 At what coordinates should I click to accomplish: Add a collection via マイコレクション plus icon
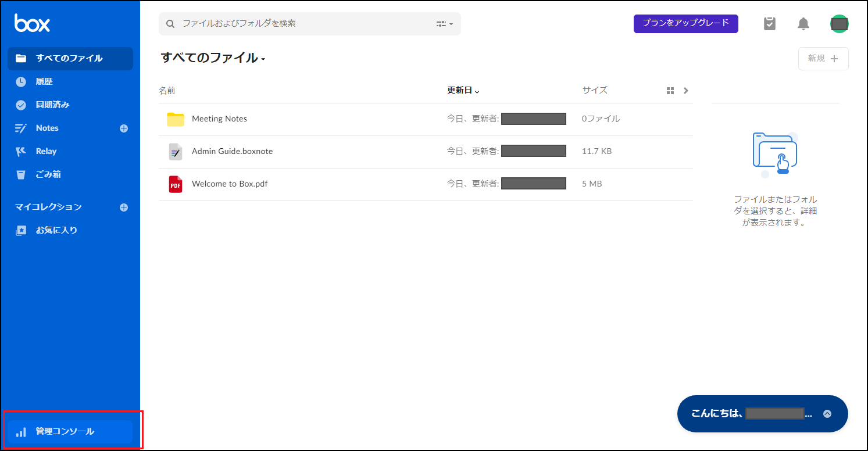pyautogui.click(x=124, y=207)
